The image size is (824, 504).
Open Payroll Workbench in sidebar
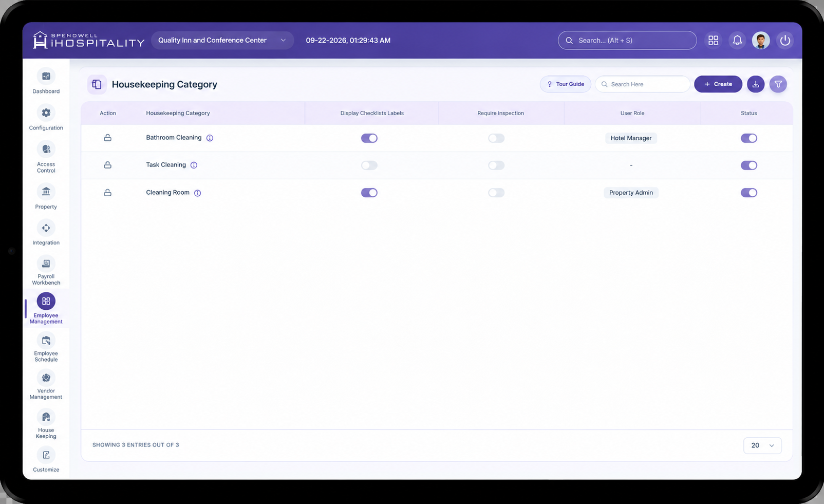46,264
